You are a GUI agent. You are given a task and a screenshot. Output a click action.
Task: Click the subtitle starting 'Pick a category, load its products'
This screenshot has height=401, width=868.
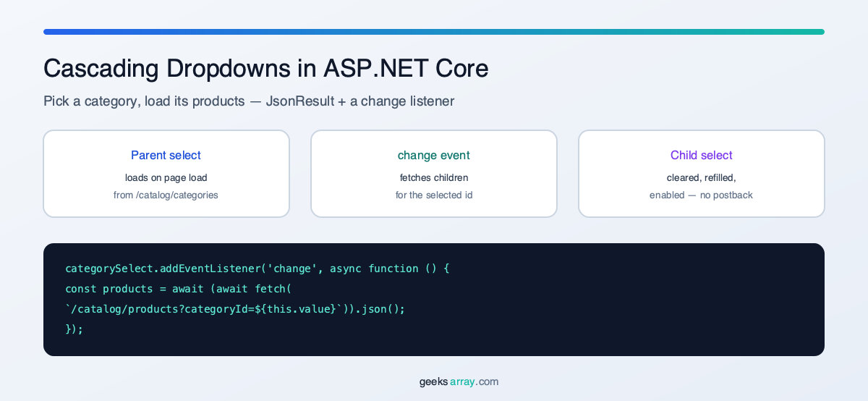(249, 101)
